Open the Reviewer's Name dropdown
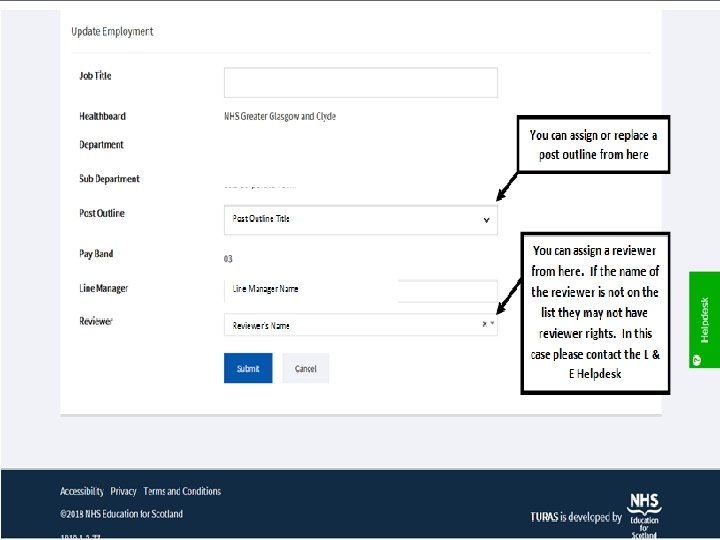Screen dimensions: 720x540 click(x=360, y=325)
